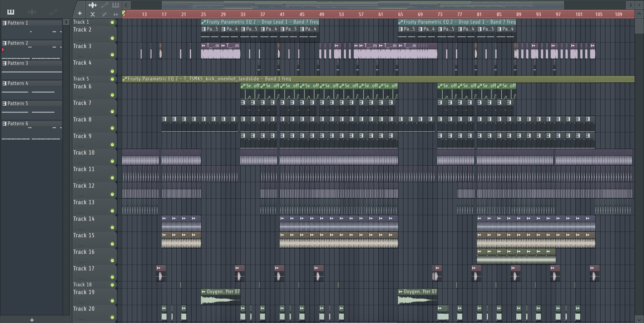
Task: Click the curve icon in playlist toolbar
Action: point(104,14)
